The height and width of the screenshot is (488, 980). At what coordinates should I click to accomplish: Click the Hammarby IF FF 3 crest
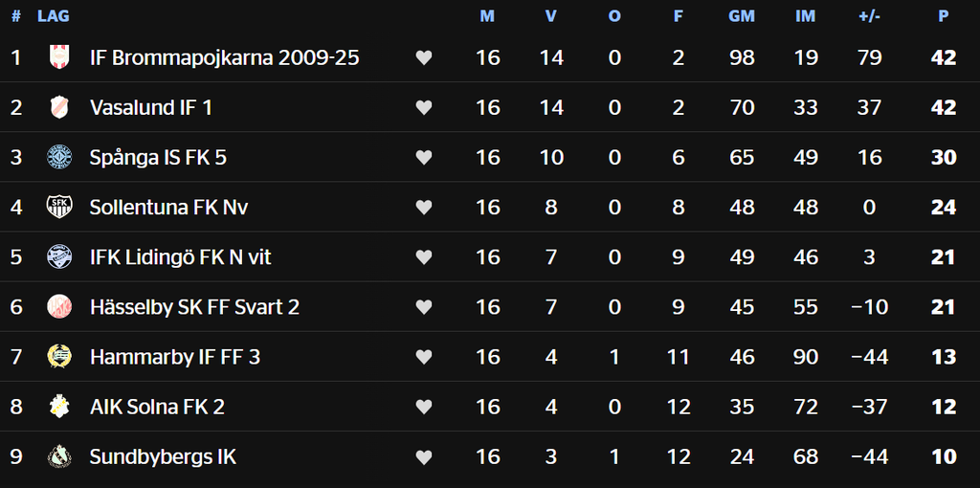(59, 356)
